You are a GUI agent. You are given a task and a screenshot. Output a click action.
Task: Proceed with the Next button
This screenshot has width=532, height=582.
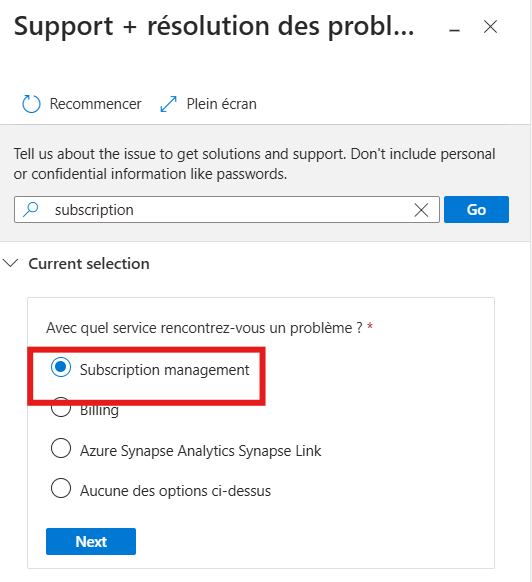coord(91,542)
